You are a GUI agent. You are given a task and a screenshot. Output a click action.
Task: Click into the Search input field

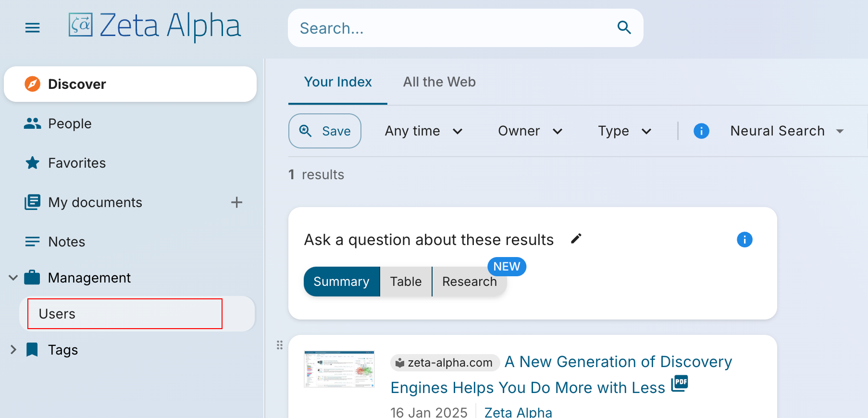(452, 28)
